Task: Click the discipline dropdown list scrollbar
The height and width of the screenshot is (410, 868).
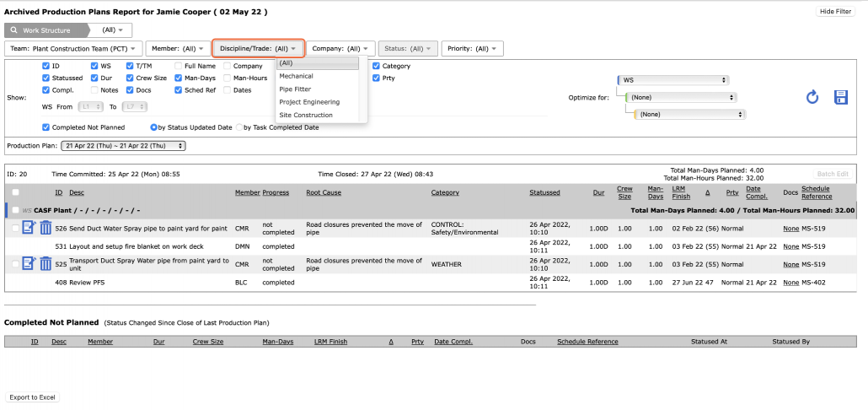Action: [x=362, y=89]
